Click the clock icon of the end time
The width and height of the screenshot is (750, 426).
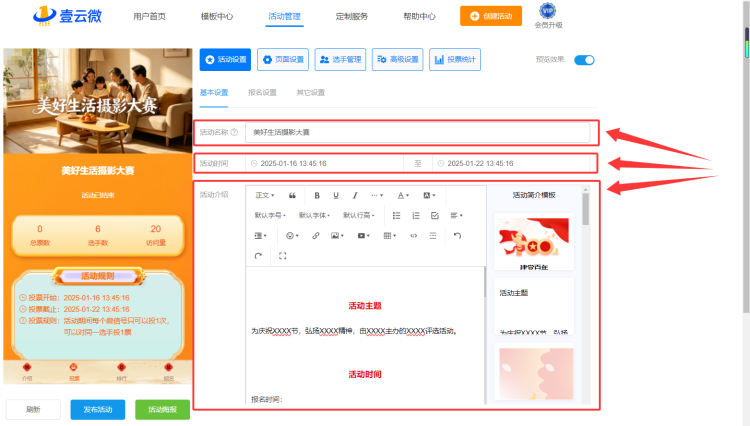tap(441, 164)
